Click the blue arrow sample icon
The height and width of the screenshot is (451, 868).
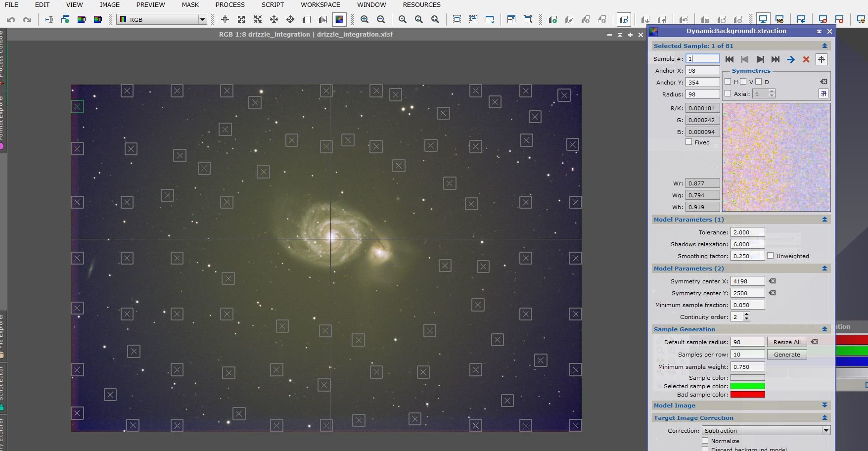click(790, 59)
